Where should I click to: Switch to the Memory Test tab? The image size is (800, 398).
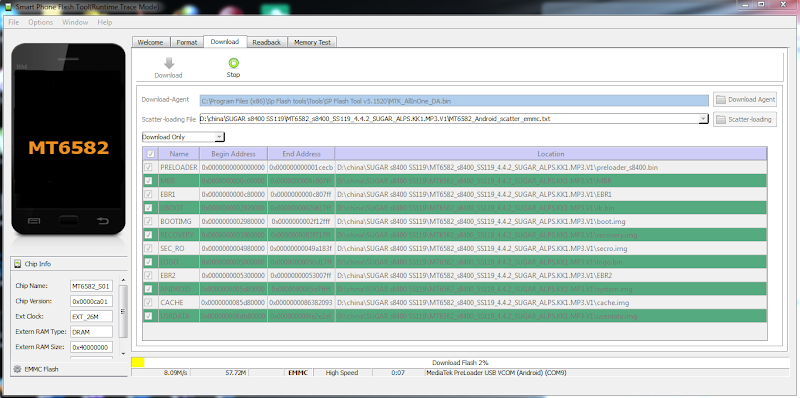click(312, 42)
